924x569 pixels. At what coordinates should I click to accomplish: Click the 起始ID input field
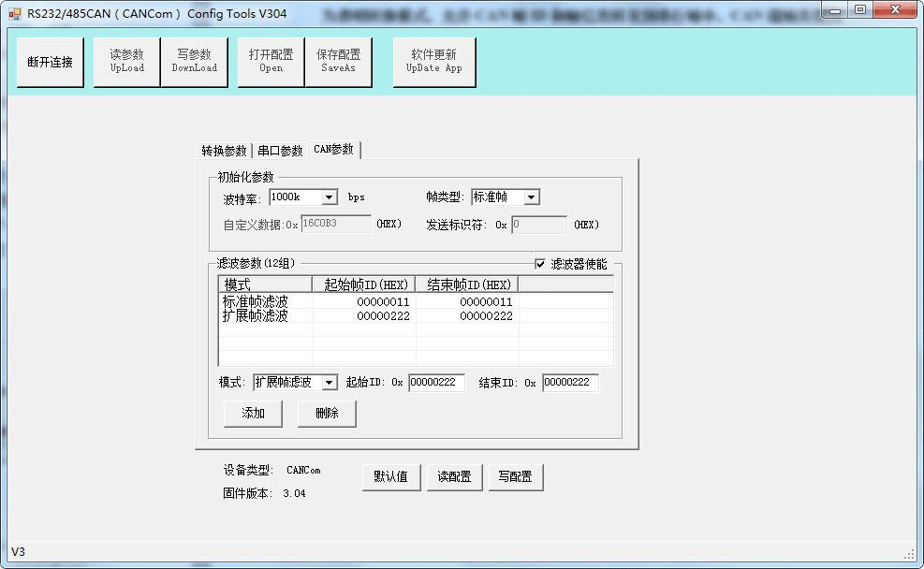[436, 383]
